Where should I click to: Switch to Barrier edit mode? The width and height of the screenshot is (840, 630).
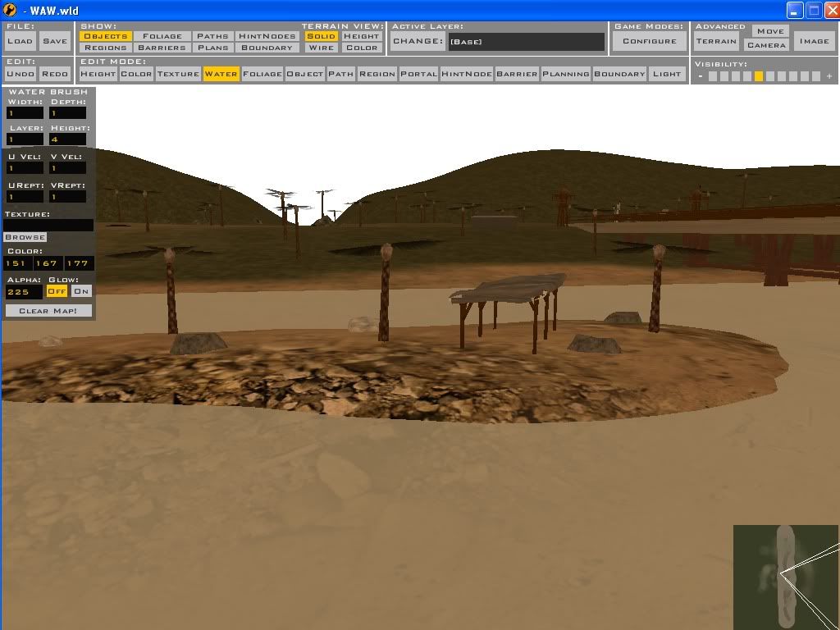click(x=517, y=74)
